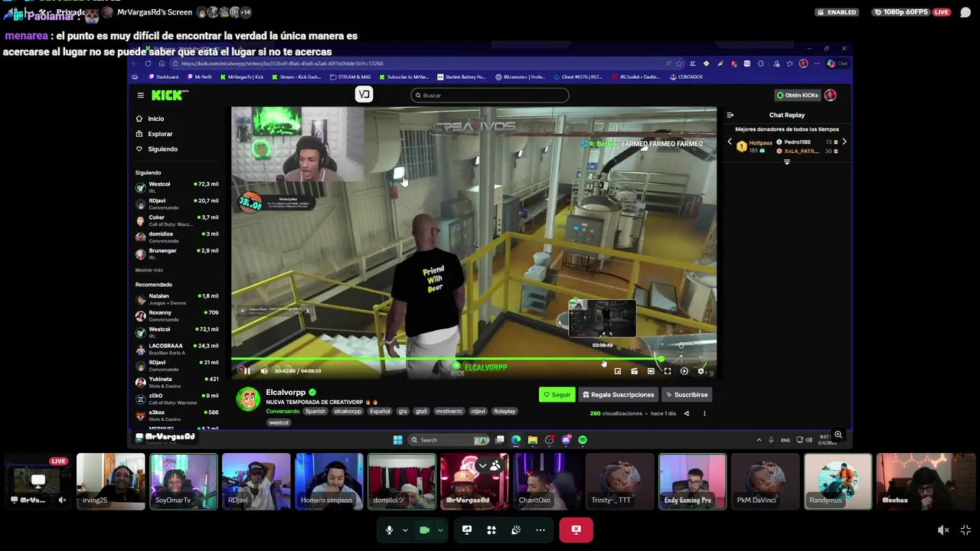Show the next top donors
This screenshot has width=980, height=551.
[844, 142]
